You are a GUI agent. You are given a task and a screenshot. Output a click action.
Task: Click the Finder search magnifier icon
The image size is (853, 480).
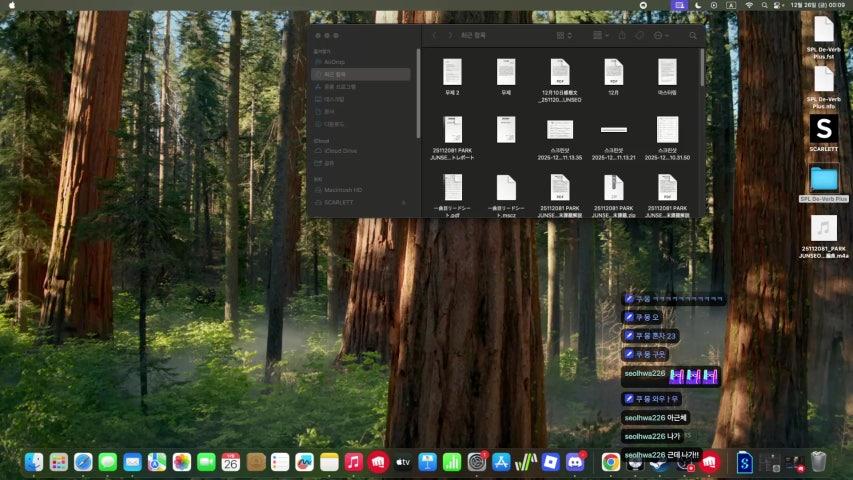[692, 35]
